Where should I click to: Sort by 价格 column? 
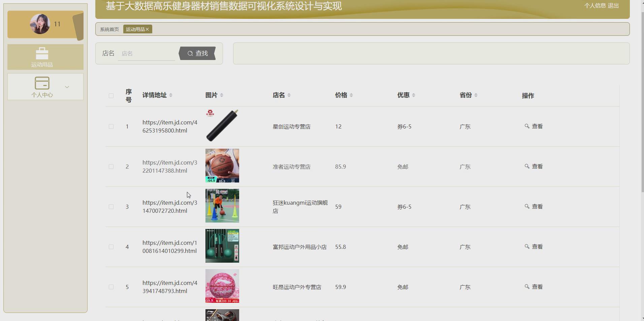(x=351, y=95)
